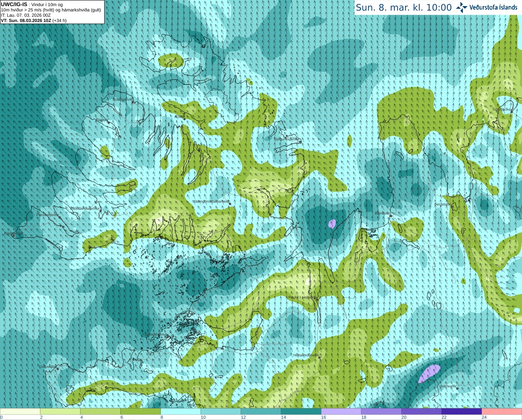Screen dimensions: 522x420
Task: Click the Holtavörðuheiði station label
Action: click(x=306, y=355)
